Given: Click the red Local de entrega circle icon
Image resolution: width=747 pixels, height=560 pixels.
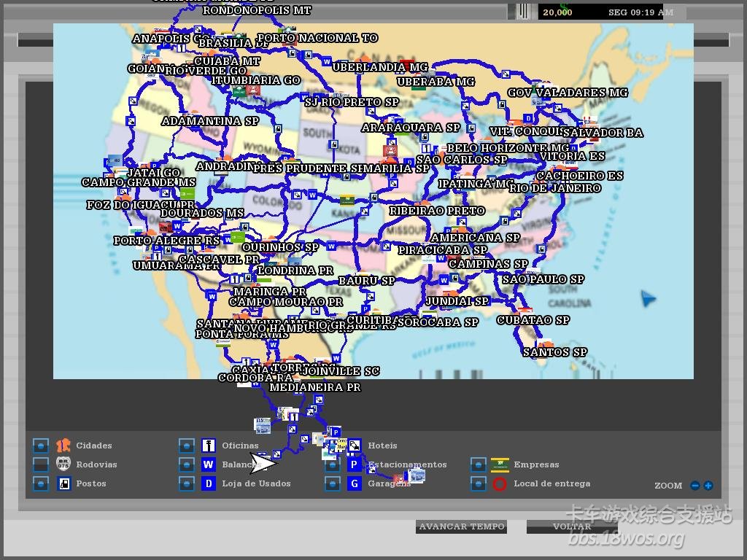Looking at the screenshot, I should pos(500,483).
